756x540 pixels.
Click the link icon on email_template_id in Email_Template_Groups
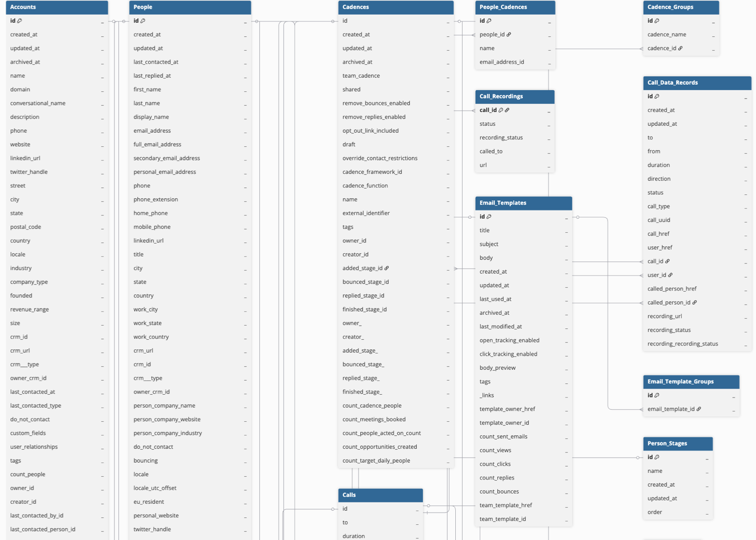pyautogui.click(x=699, y=409)
